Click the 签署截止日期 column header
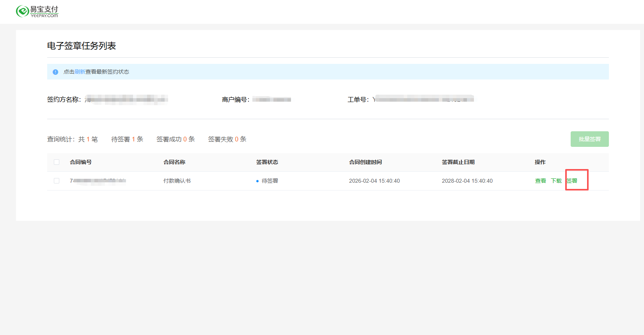This screenshot has height=335, width=644. click(x=458, y=162)
